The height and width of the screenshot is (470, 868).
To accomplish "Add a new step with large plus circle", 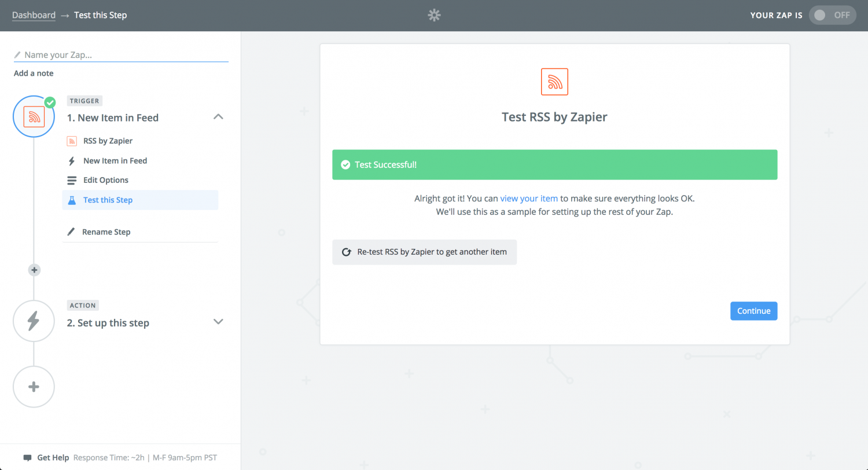I will point(34,387).
